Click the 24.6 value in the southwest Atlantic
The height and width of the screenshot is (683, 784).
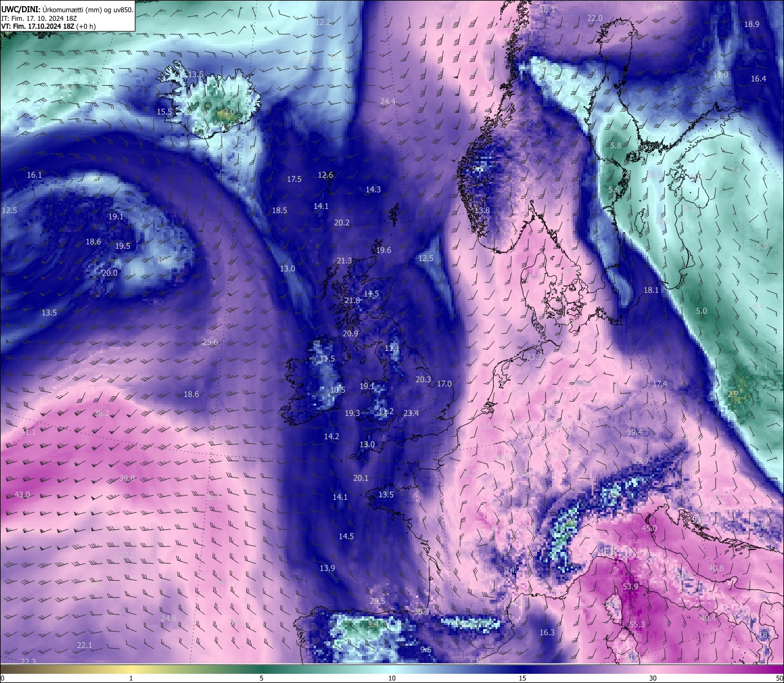(168, 618)
